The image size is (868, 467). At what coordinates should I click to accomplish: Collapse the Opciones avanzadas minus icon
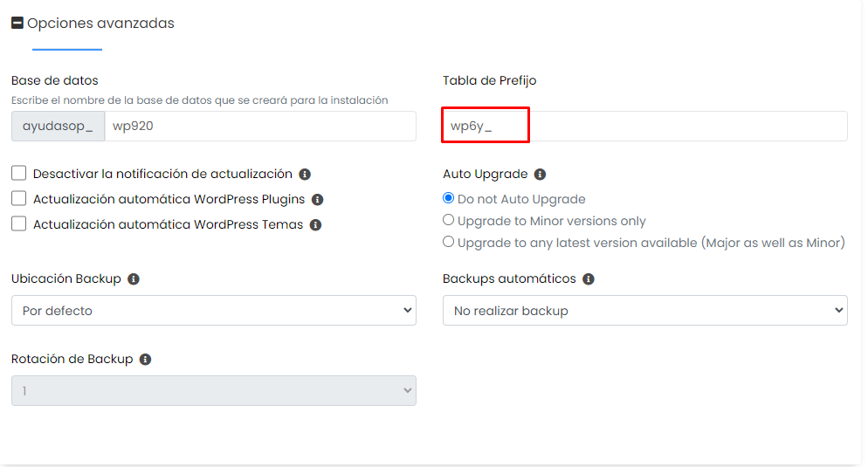(x=17, y=23)
